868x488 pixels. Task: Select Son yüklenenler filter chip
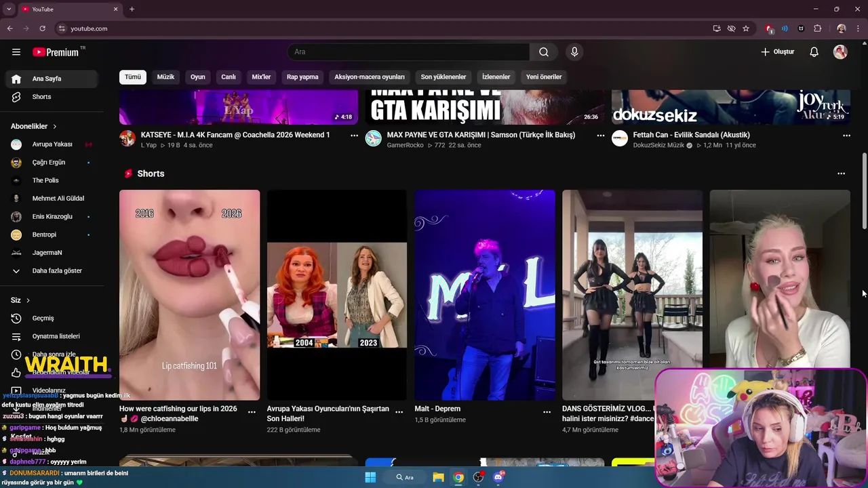point(443,77)
